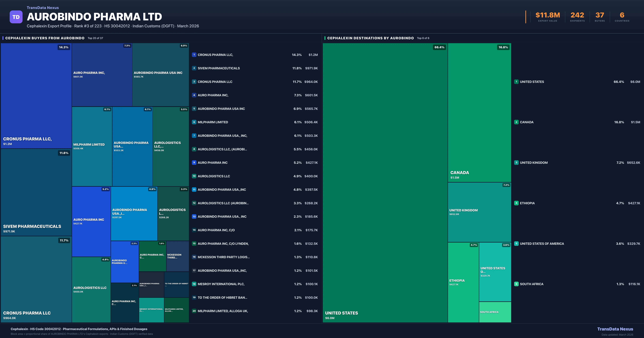Click McKesson Third Party Logis list row
The width and height of the screenshot is (644, 338).
point(224,257)
